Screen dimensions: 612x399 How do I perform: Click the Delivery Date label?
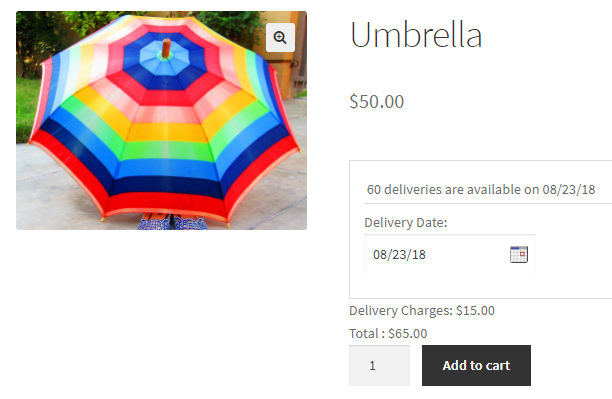406,223
